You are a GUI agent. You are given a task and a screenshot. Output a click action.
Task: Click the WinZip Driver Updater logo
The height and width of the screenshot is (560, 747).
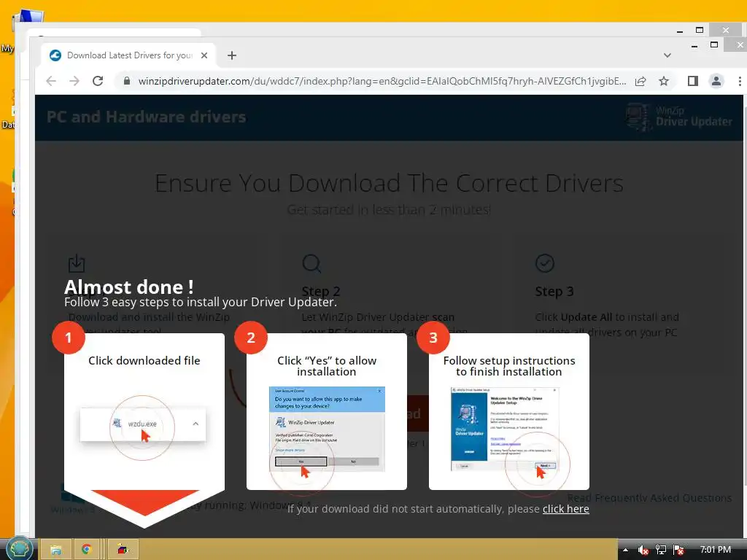[679, 117]
